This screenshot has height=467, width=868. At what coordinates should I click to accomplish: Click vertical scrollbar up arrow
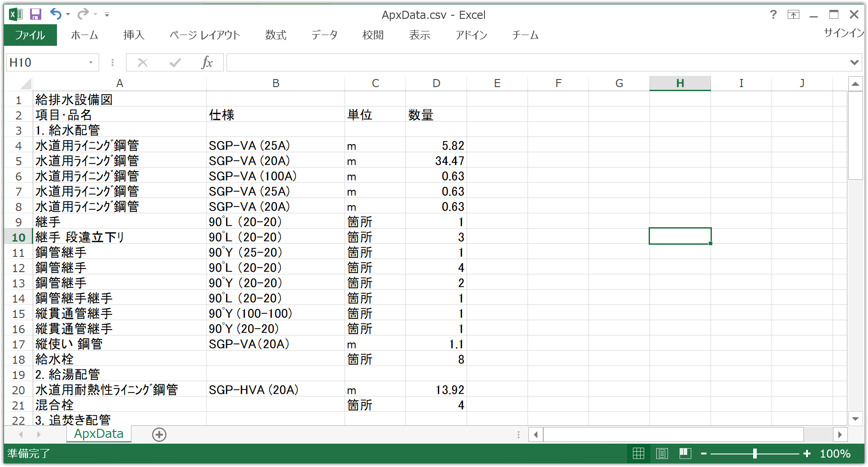point(855,84)
